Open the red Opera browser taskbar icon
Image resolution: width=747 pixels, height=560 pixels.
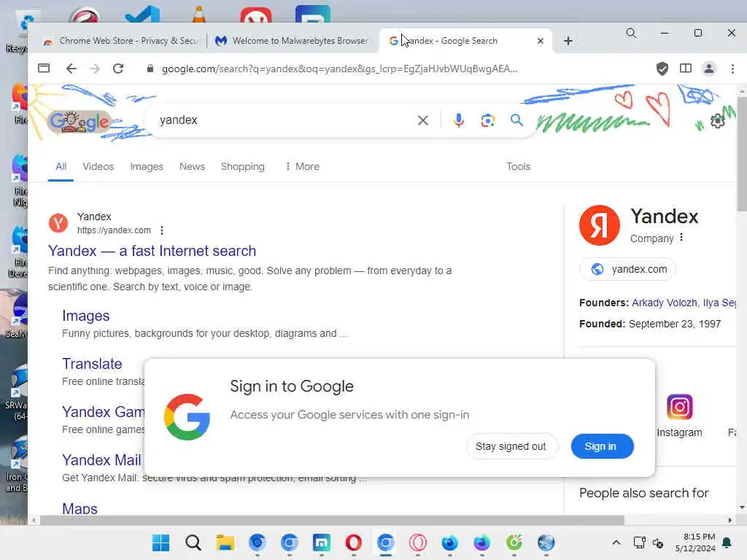tap(354, 542)
